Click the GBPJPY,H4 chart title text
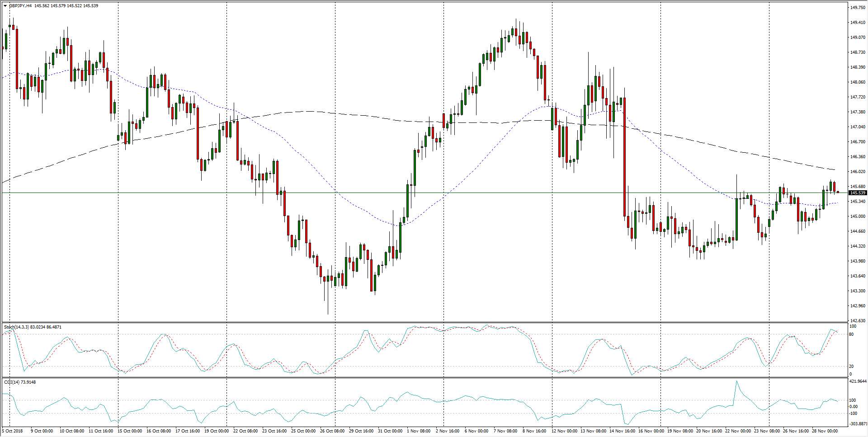The image size is (868, 437). point(20,6)
